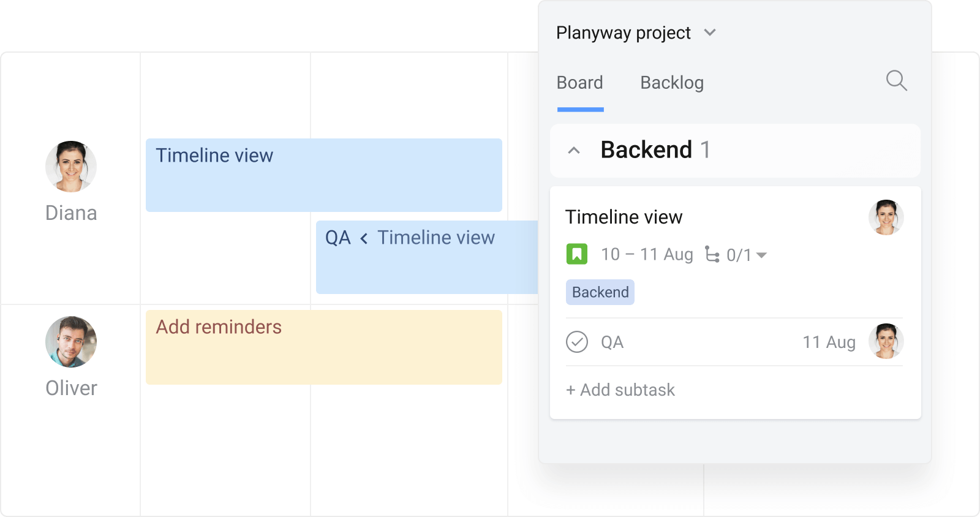Click Diana's avatar in timeline row
Screen dimensions: 980x517
[71, 167]
